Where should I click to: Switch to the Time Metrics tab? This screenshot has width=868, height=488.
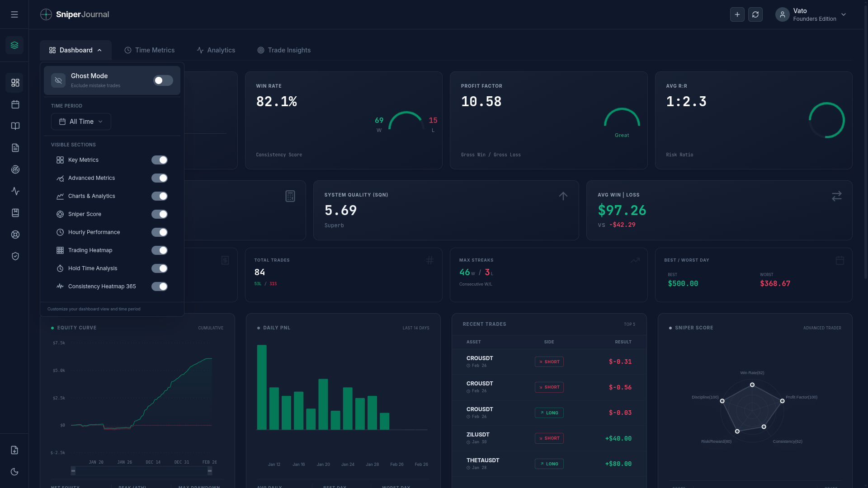(150, 50)
